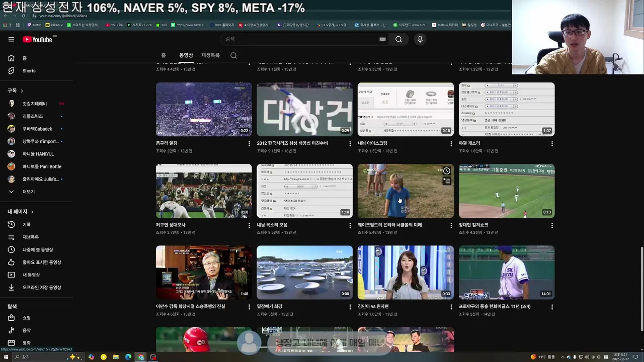Open video title 웨이크필드의 은퇴와 너클볼의 미래
This screenshot has height=362, width=644.
click(x=390, y=225)
